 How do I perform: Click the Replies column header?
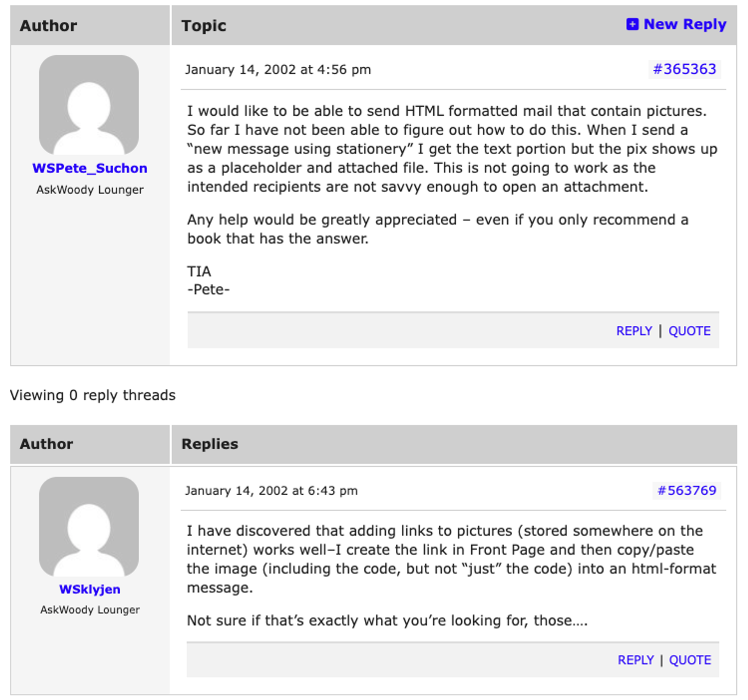coord(210,444)
